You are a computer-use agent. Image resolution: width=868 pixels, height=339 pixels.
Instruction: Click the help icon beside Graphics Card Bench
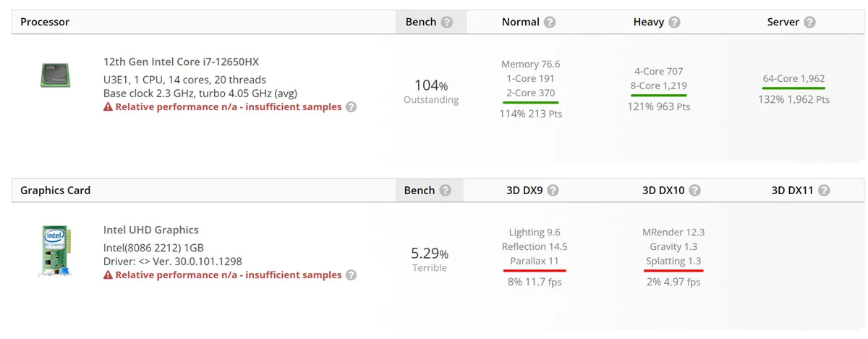(445, 191)
